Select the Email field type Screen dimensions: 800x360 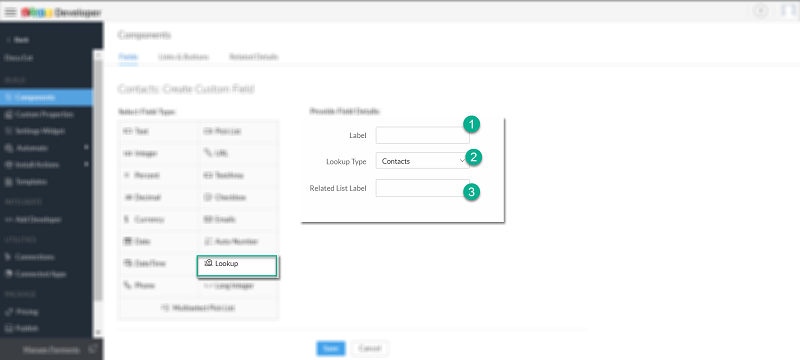click(x=238, y=219)
